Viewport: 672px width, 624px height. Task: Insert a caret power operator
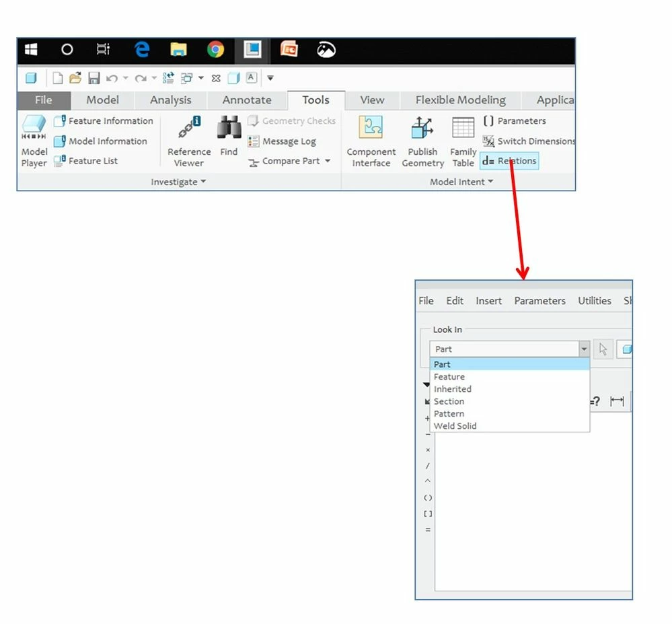[x=427, y=481]
